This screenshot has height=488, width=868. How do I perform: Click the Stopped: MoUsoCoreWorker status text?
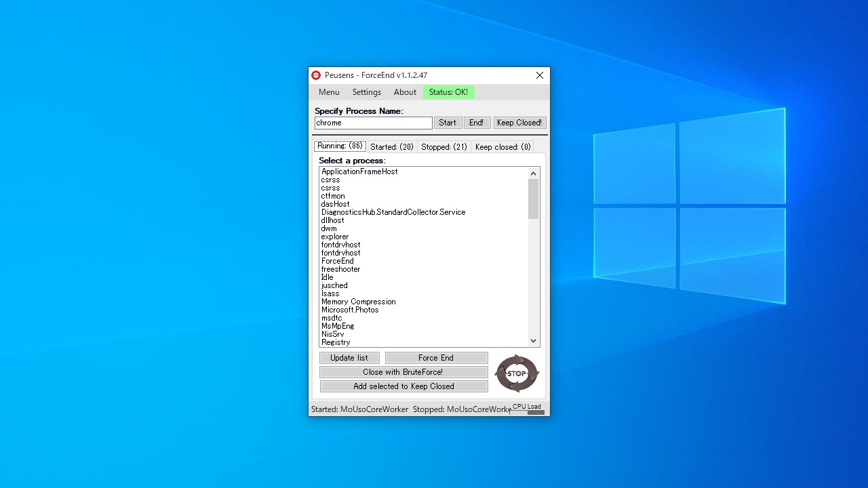[x=462, y=409]
